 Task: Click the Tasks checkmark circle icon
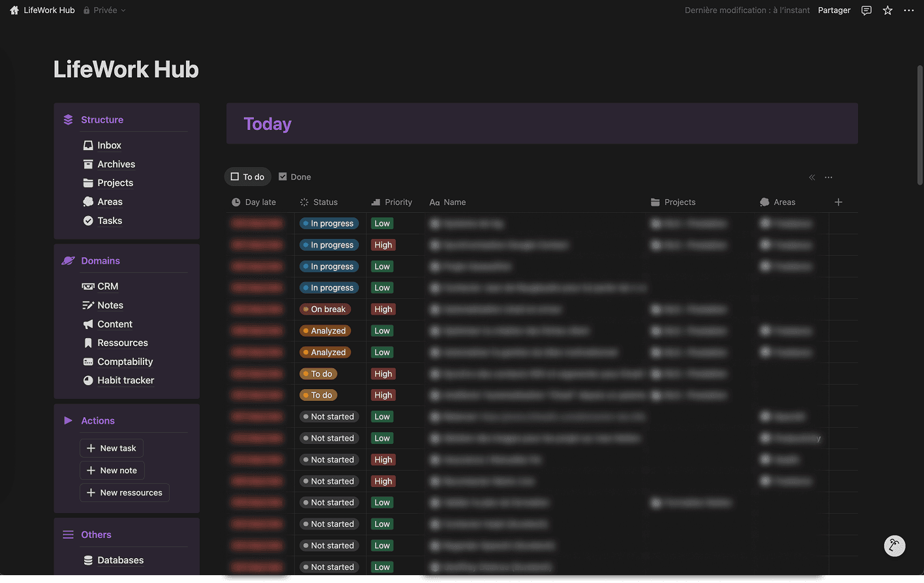click(x=88, y=221)
